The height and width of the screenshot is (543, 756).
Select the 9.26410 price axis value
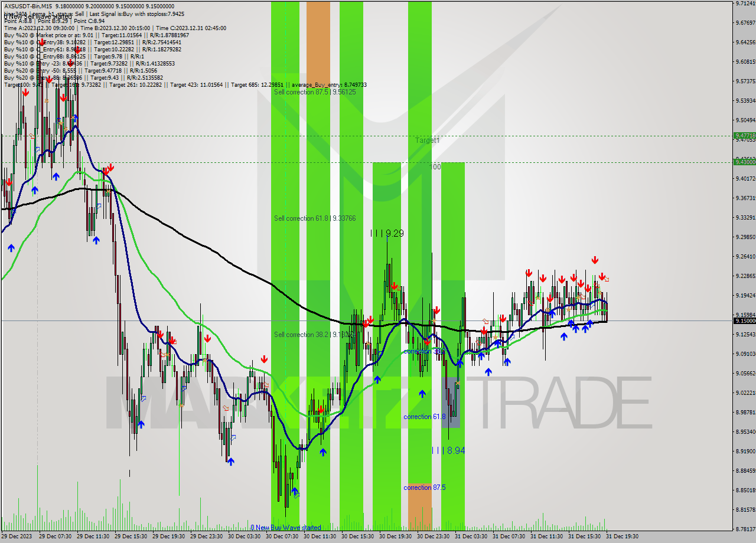click(745, 257)
